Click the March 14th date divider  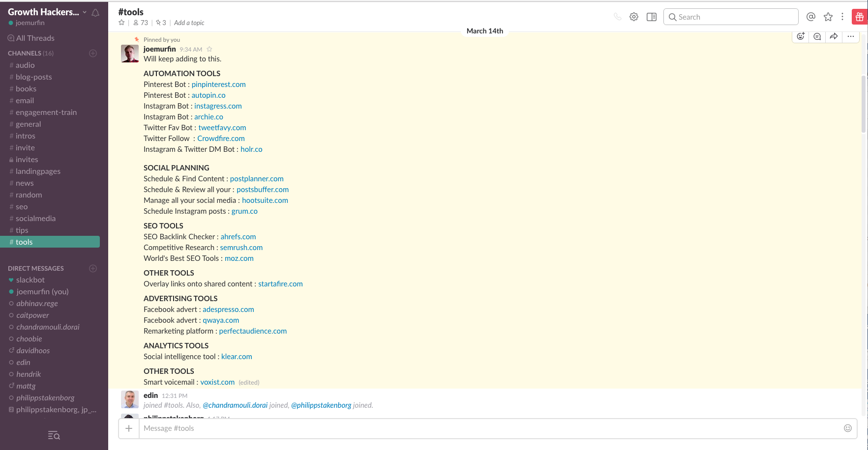click(x=485, y=31)
